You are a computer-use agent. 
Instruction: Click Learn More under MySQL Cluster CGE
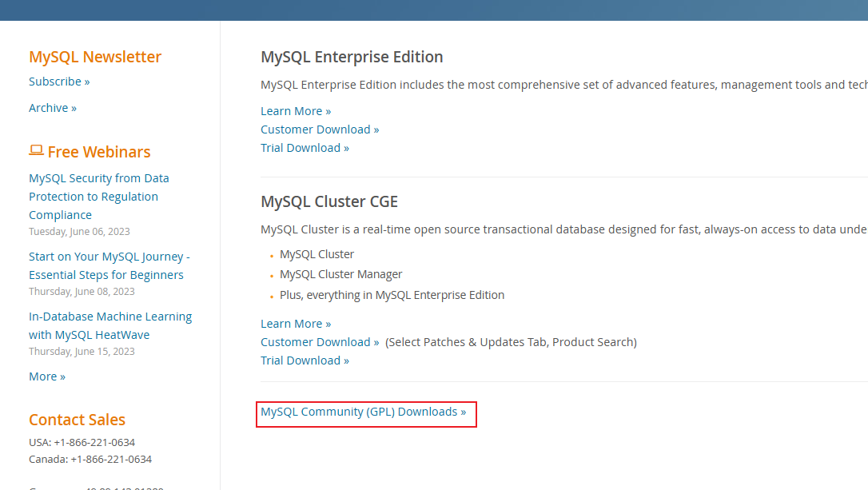point(296,324)
